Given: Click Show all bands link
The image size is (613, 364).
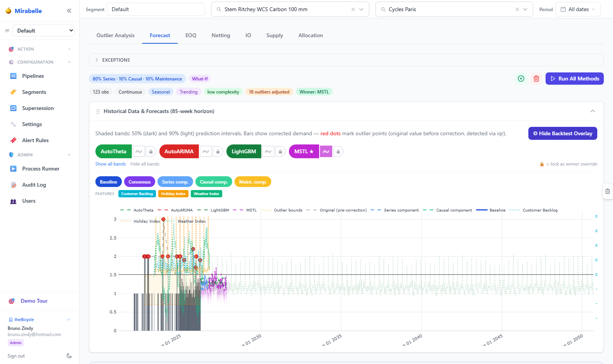Looking at the screenshot, I should click(110, 164).
